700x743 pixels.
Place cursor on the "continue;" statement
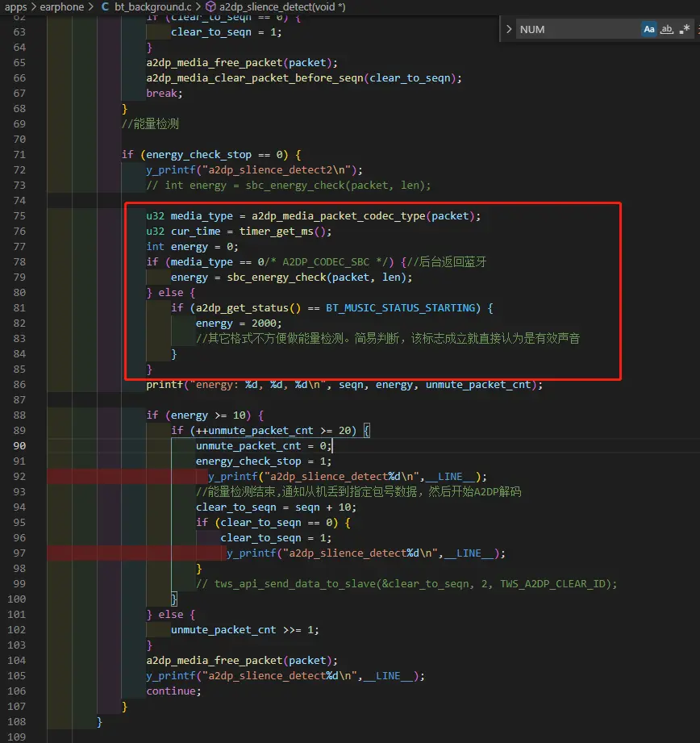174,691
